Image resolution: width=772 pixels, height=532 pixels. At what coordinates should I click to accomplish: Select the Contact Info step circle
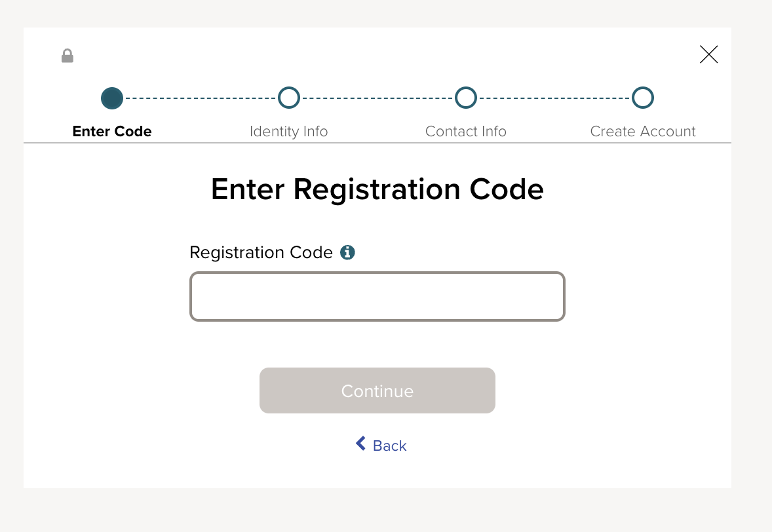(466, 98)
